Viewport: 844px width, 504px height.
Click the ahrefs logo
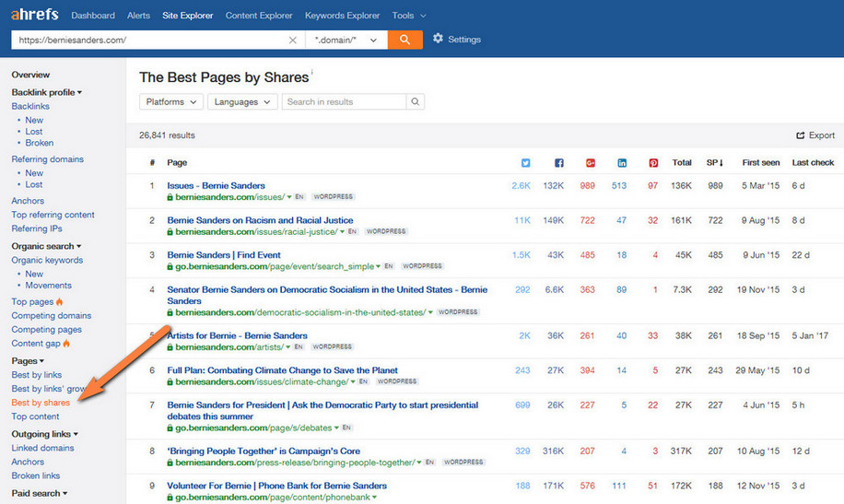34,14
